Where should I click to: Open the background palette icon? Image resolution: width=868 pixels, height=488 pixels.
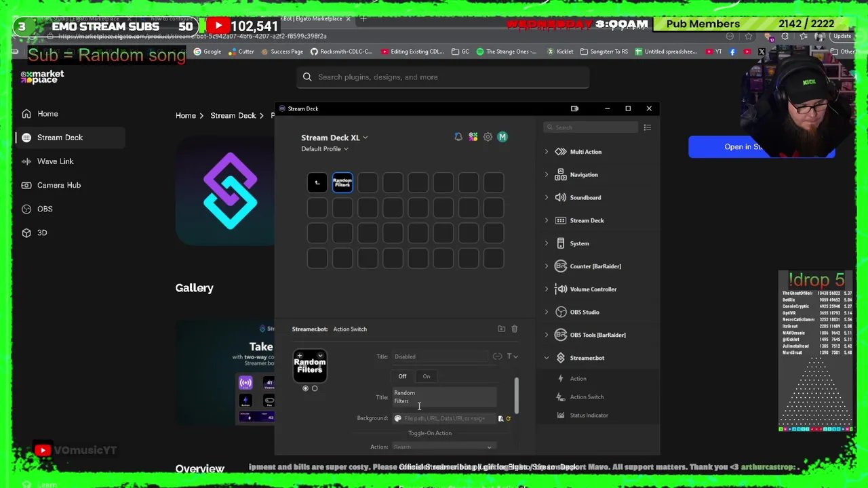tap(398, 418)
